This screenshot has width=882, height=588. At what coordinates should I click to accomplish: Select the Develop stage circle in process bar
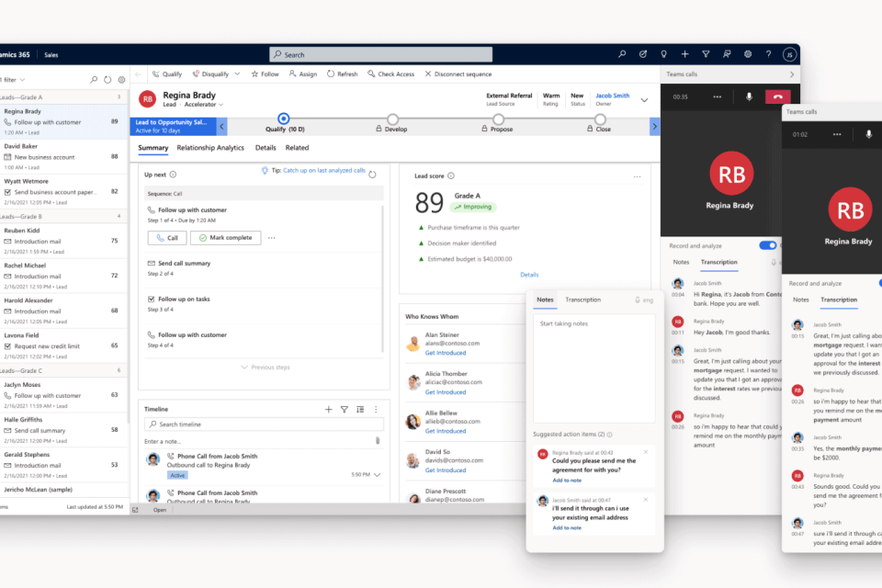tap(392, 119)
